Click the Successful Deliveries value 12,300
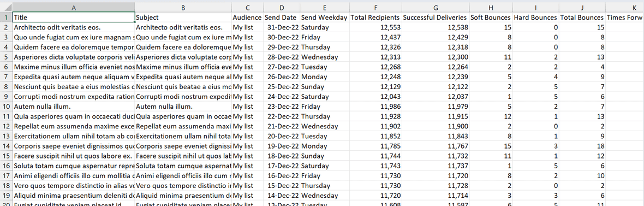Screen dimensions: 644x206 435,57
